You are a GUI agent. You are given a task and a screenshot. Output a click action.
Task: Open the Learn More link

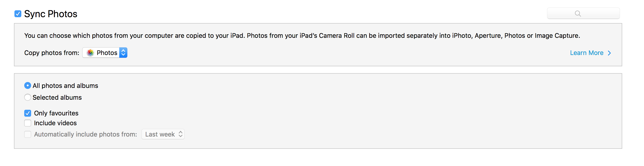586,53
